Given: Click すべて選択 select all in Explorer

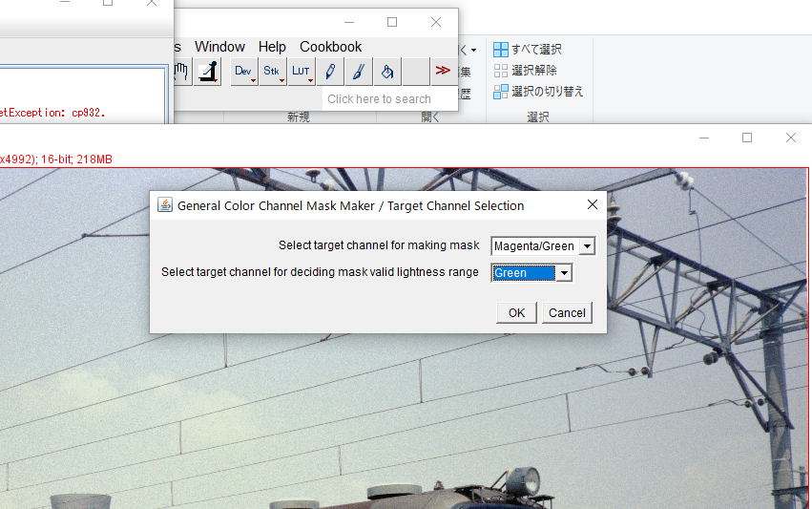Looking at the screenshot, I should 527,50.
